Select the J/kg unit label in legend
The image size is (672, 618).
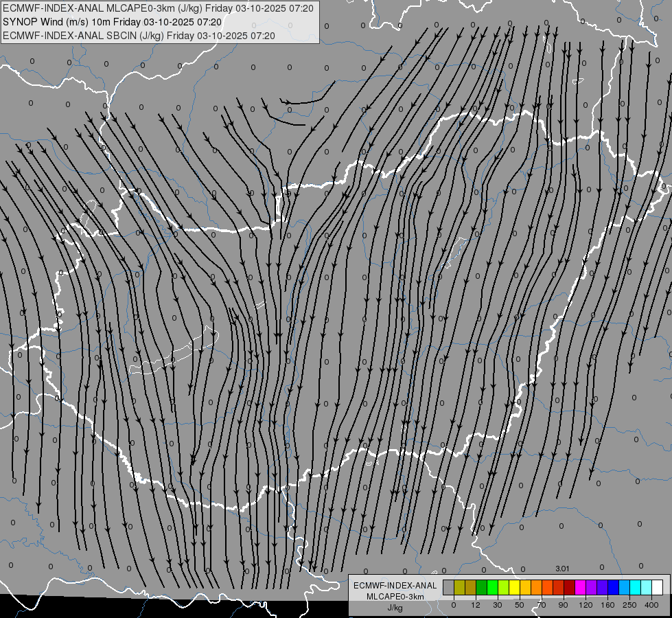click(x=395, y=608)
